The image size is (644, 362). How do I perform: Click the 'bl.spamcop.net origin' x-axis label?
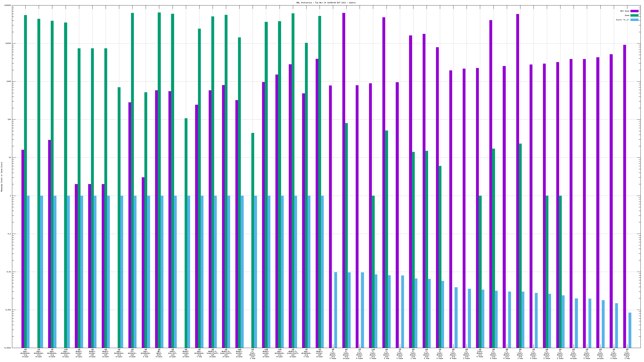click(x=132, y=353)
